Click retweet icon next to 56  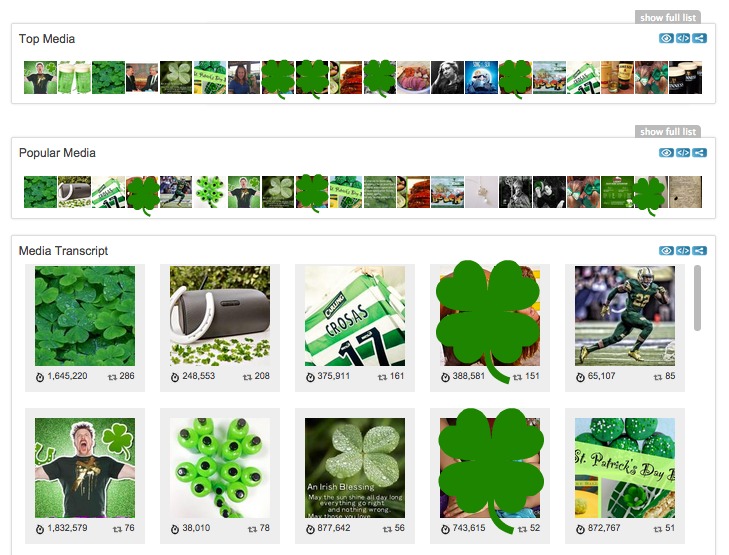(387, 529)
